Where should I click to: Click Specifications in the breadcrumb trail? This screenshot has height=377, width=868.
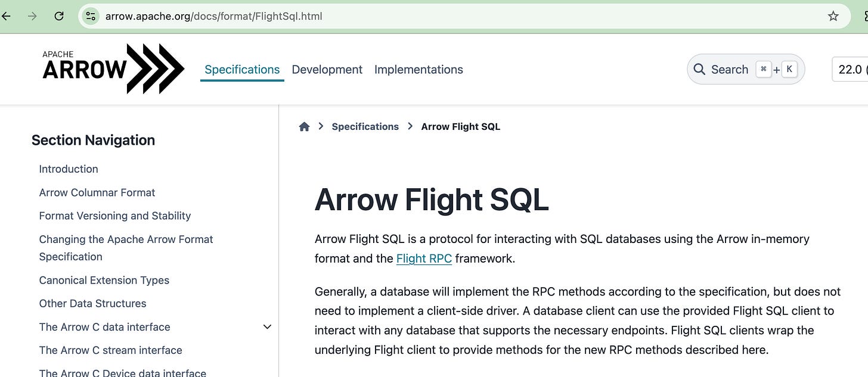[x=365, y=126]
